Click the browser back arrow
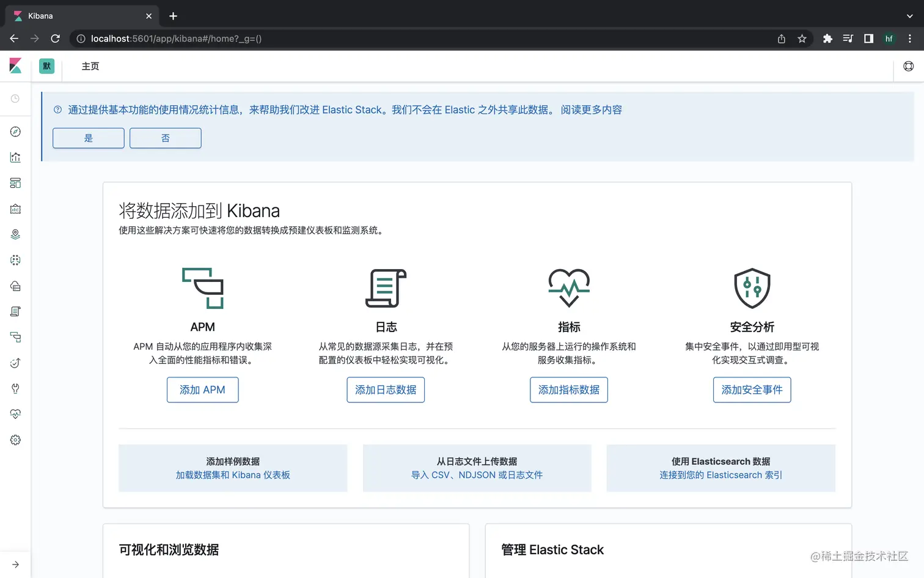 [14, 39]
